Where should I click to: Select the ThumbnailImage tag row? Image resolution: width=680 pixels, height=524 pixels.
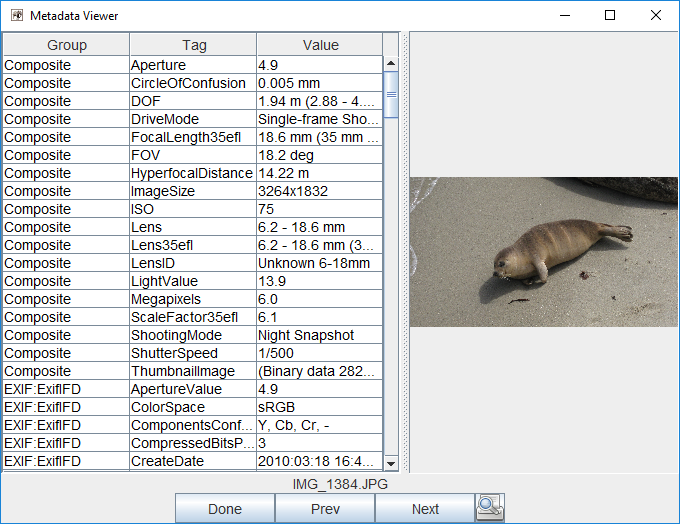point(192,371)
